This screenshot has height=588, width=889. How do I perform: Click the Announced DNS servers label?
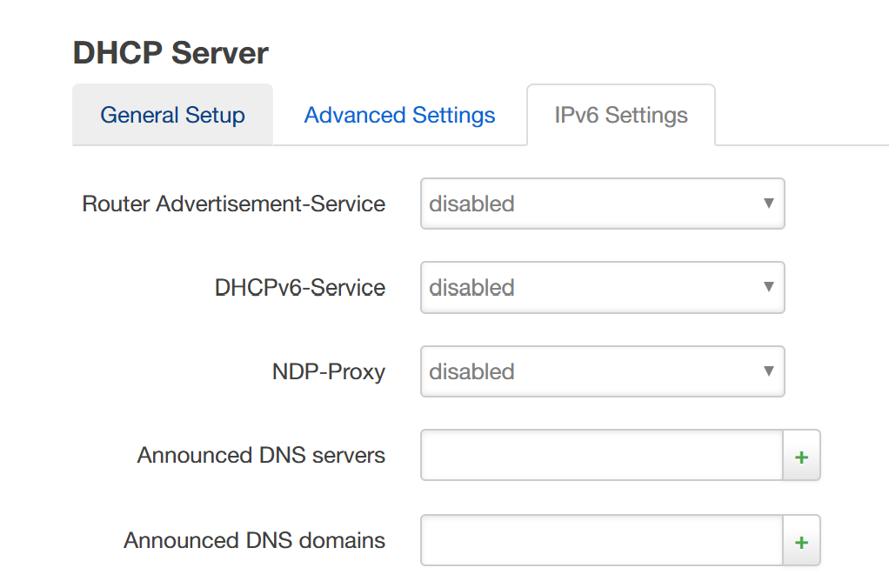pyautogui.click(x=261, y=455)
